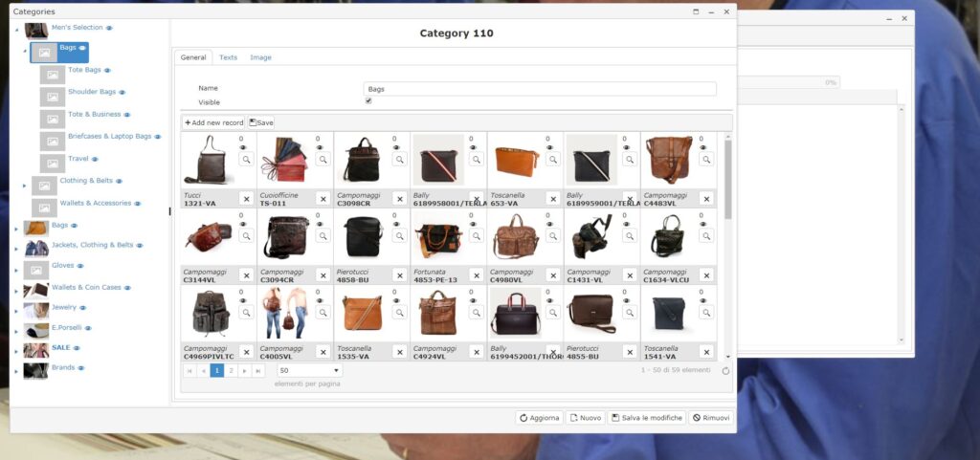980x460 pixels.
Task: Remove Cuoiofficine TS-011 with X button
Action: tap(323, 199)
